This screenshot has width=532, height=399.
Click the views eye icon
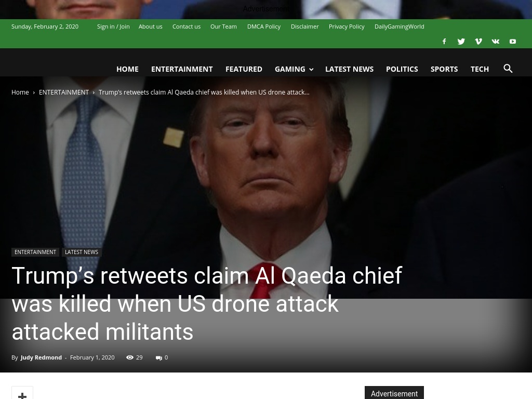129,357
